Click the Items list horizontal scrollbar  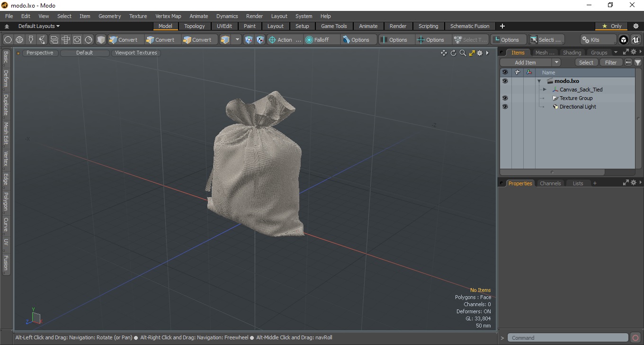point(552,172)
